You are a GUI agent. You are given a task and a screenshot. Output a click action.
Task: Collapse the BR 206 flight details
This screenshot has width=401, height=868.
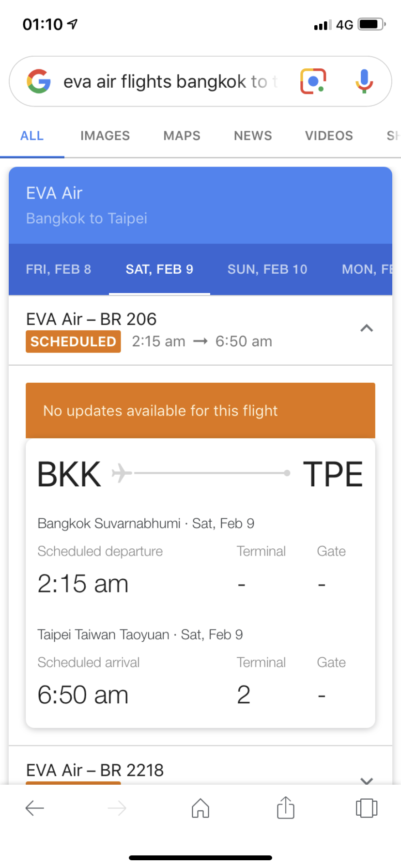click(367, 328)
